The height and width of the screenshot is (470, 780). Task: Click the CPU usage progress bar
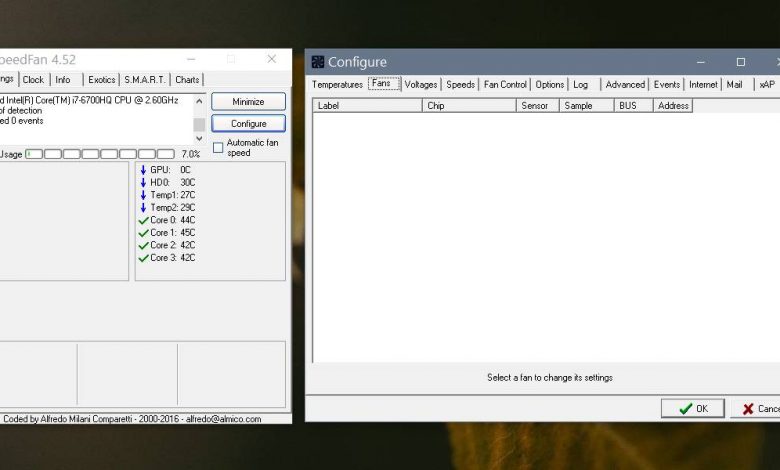(x=100, y=154)
